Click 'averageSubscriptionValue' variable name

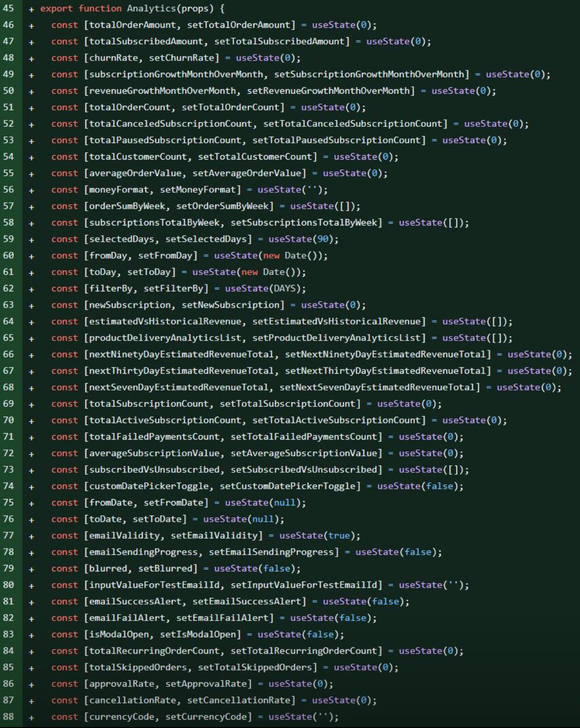click(x=154, y=452)
